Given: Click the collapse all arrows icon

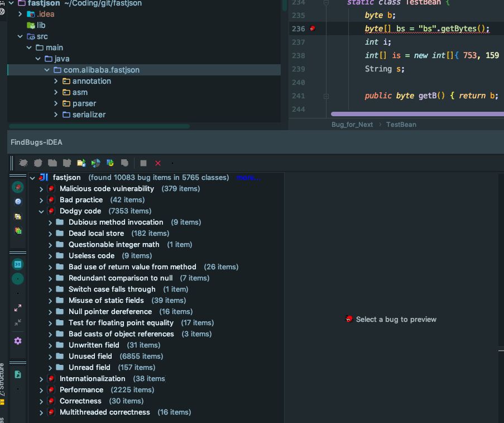Looking at the screenshot, I should (18, 322).
